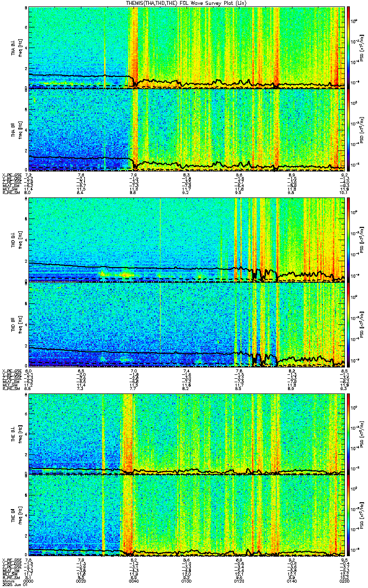Click the THA B⊥ spectrogram panel
Viewport: 368px width, 588px height.
[x=186, y=47]
